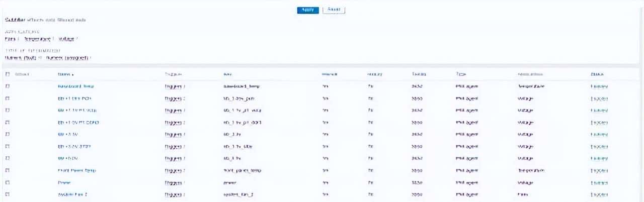Select Numeric (unsigned) type of information
Image resolution: width=644 pixels, height=202 pixels.
[66, 58]
